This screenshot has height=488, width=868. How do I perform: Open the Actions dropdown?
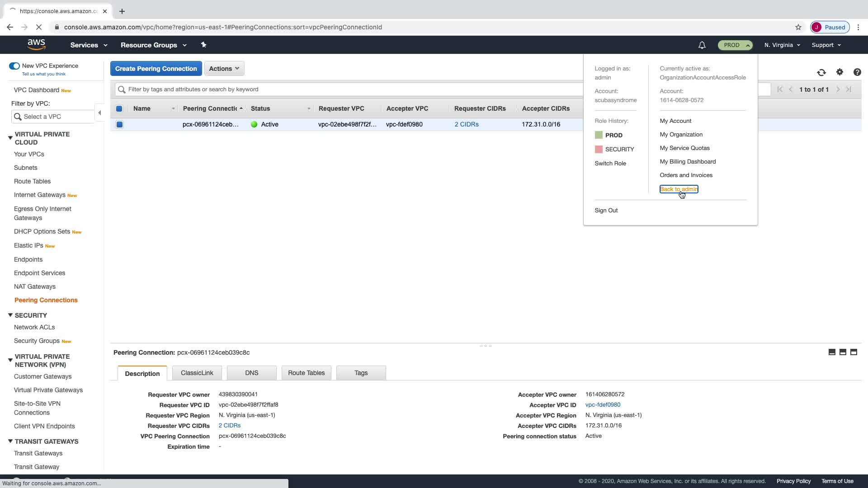point(224,69)
